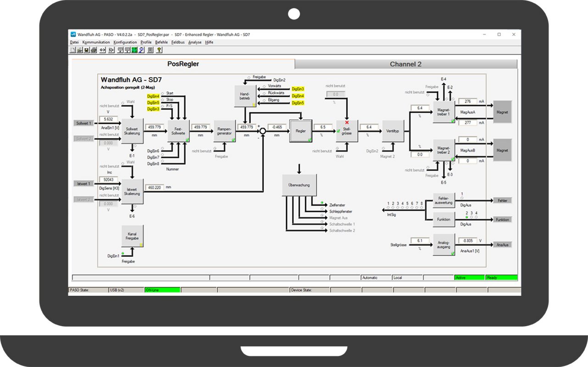Click the New file toolbar icon
Image resolution: width=588 pixels, height=367 pixels.
[x=72, y=50]
